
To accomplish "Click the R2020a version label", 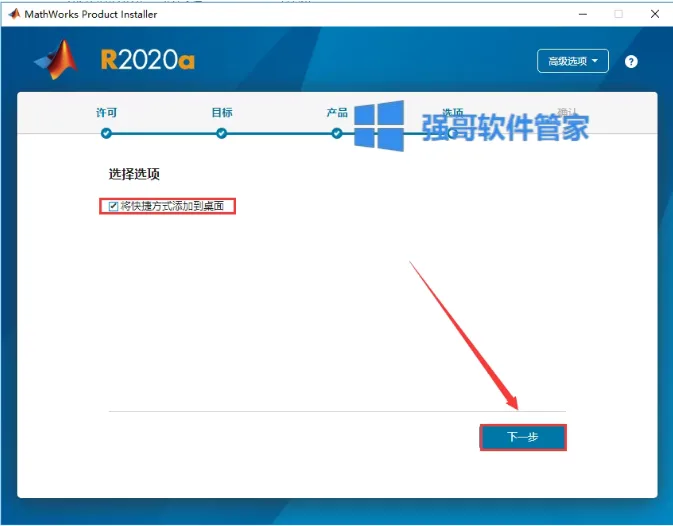I will pos(148,60).
